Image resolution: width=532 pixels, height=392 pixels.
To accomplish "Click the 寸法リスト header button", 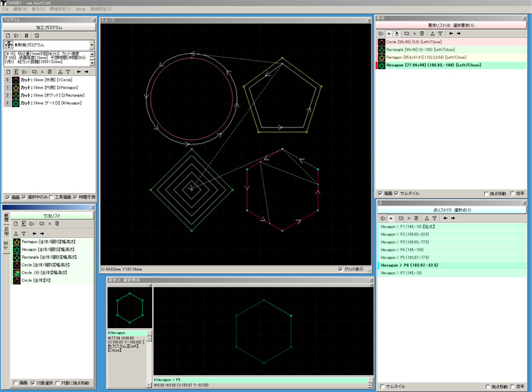I will [52, 216].
